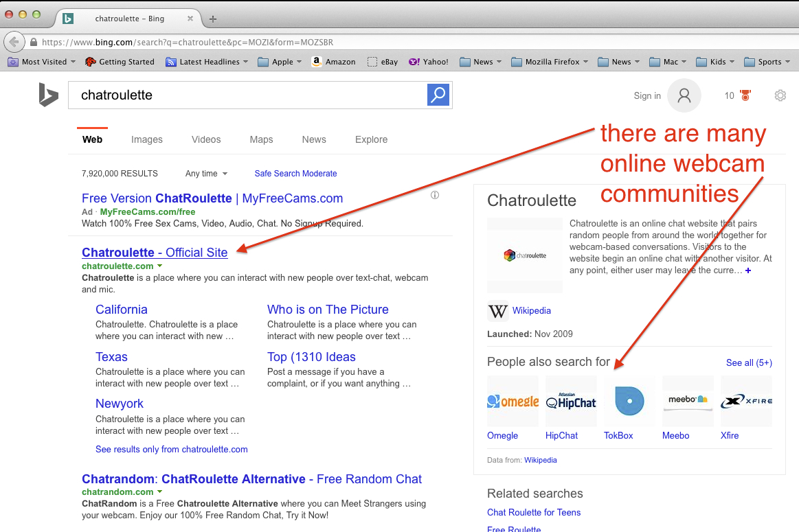Click the Omegle logo thumbnail

tap(513, 401)
